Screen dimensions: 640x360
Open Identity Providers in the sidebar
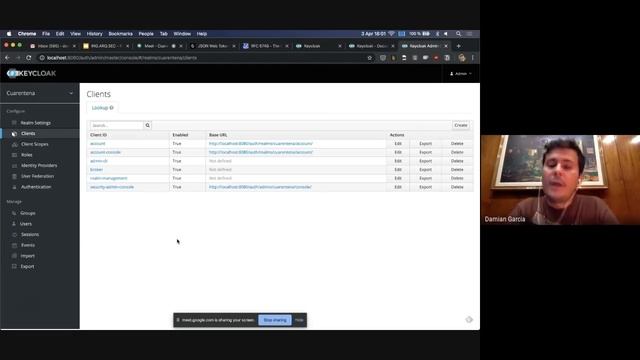39,165
